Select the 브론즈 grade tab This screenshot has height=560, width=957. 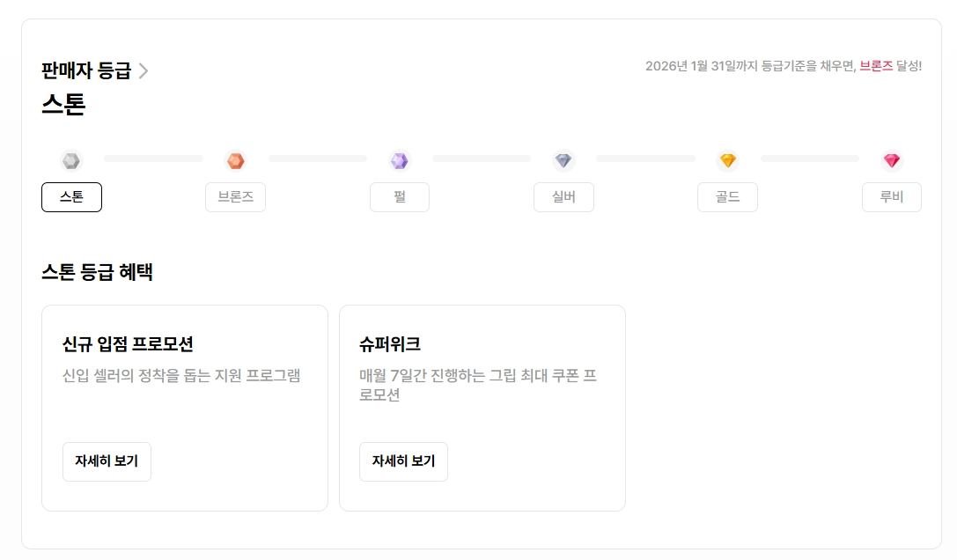pos(235,197)
